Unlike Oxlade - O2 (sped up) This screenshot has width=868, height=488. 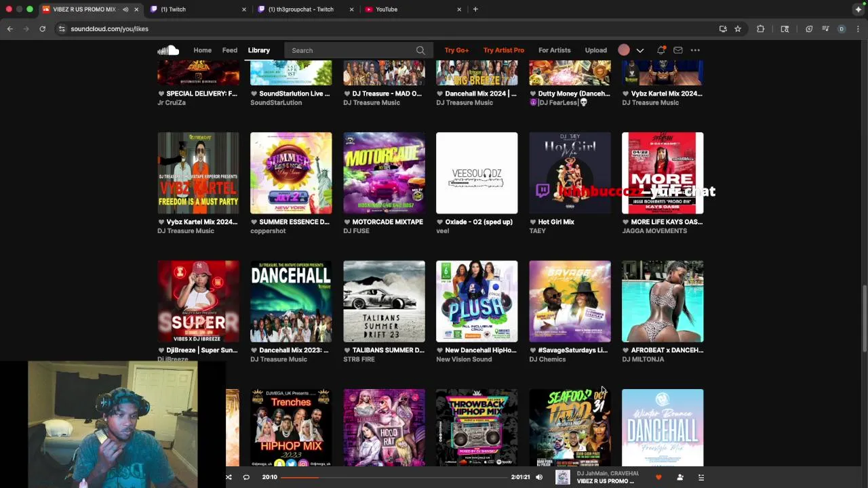(440, 222)
